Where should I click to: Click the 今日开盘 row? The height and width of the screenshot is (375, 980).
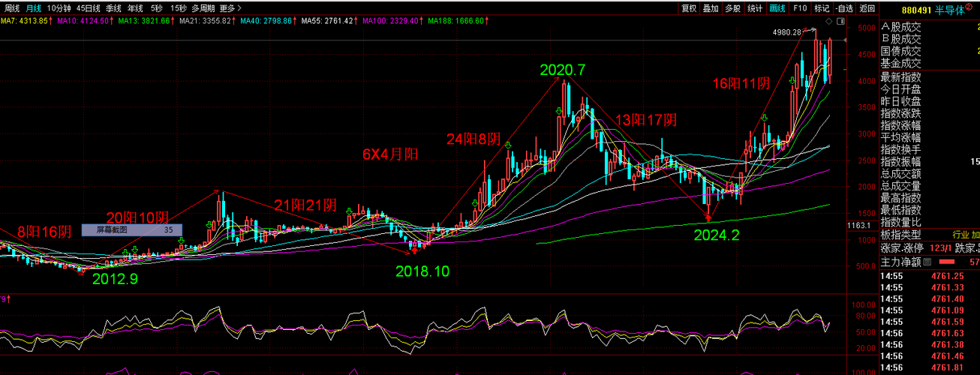point(930,89)
